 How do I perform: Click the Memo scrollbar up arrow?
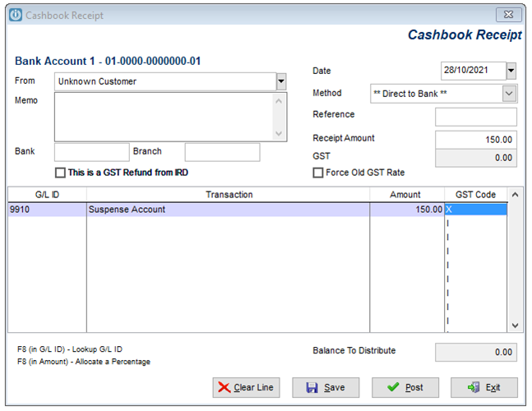279,101
